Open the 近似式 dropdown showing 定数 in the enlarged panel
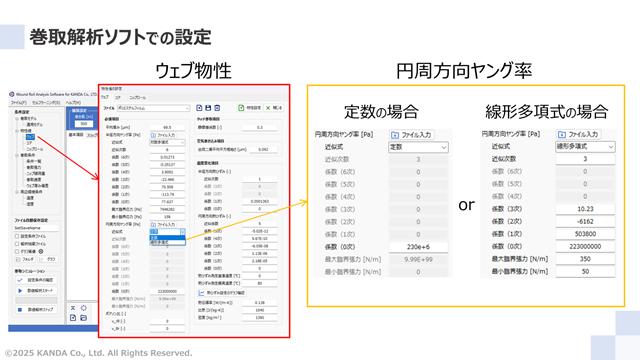 [418, 147]
